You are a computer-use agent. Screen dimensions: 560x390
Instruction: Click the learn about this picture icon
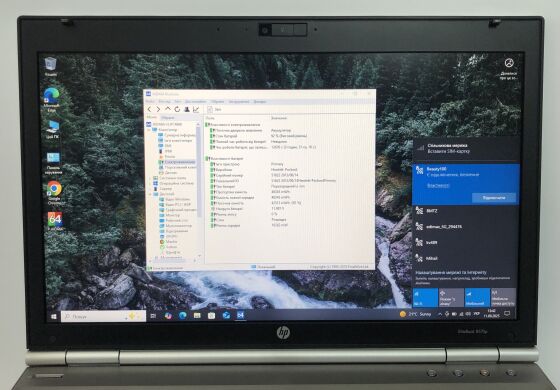pos(509,69)
